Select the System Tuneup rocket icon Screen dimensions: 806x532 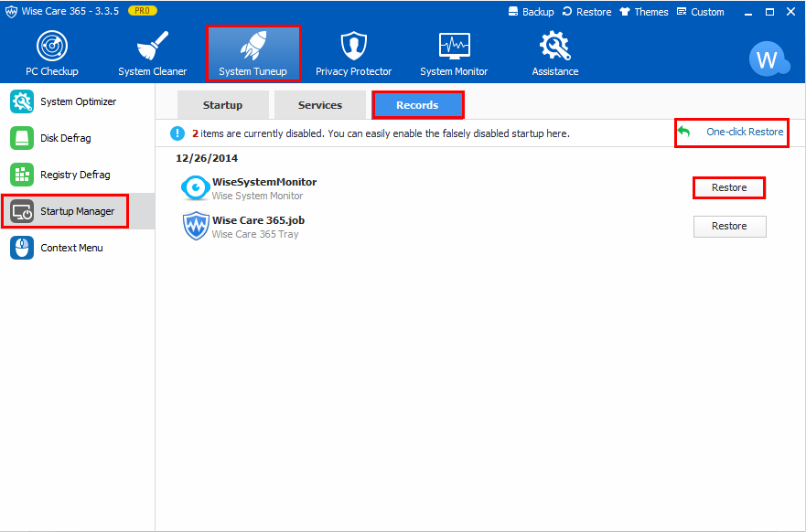tap(253, 46)
